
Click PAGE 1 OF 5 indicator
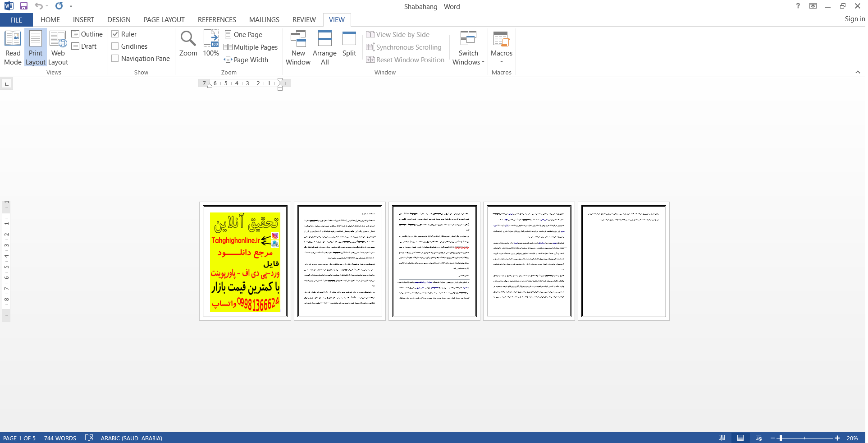pyautogui.click(x=19, y=438)
